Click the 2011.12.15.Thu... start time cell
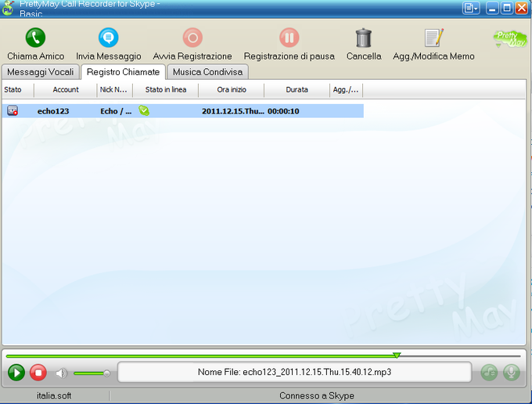532x404 pixels. pos(233,111)
